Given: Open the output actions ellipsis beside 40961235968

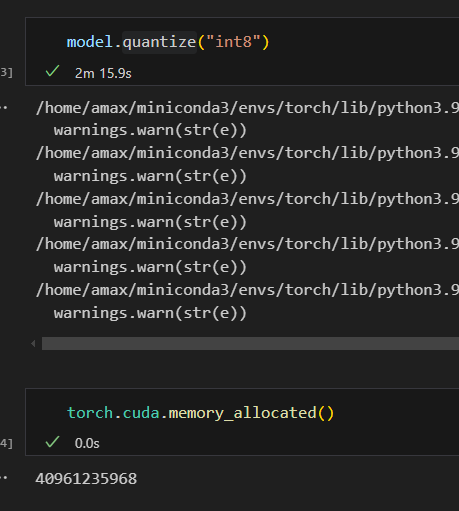Looking at the screenshot, I should pyautogui.click(x=4, y=478).
